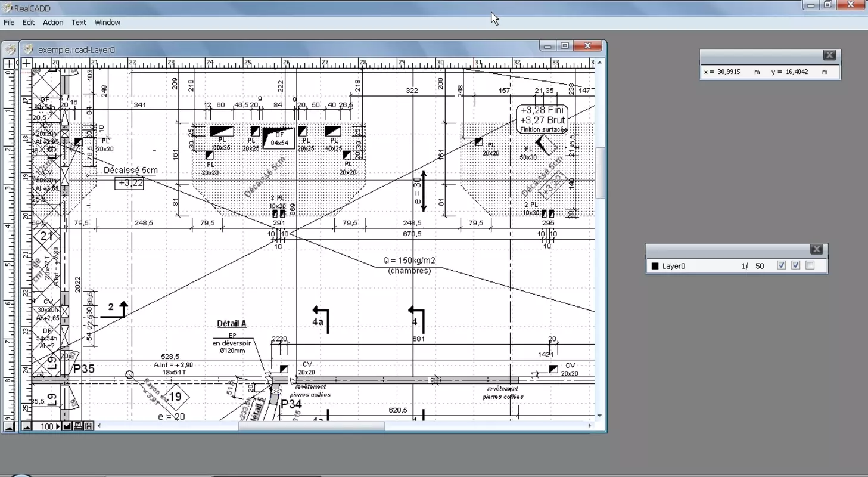Close the layers palette

(816, 249)
